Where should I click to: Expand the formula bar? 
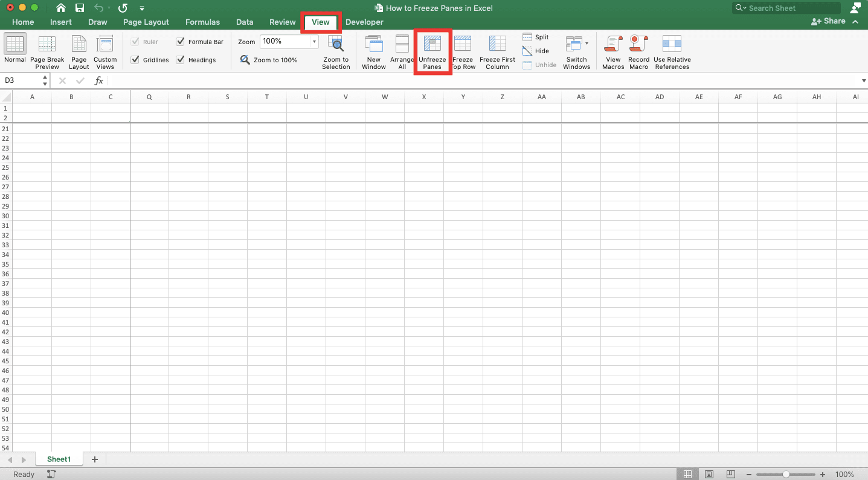863,80
